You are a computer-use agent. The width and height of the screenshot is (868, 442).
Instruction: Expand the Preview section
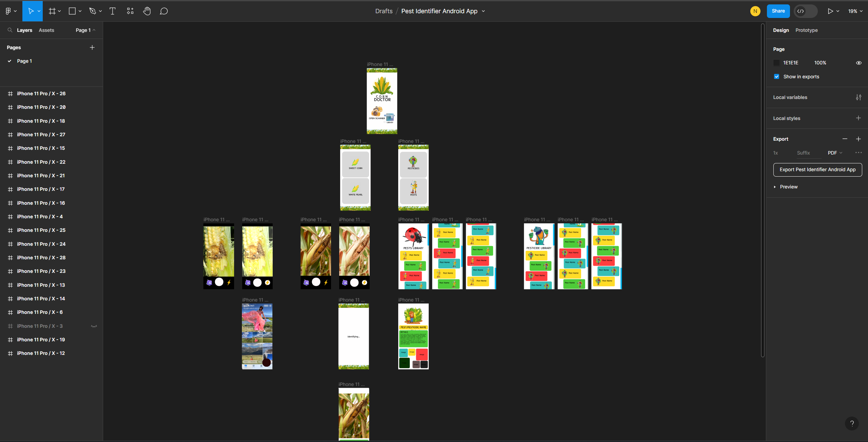pyautogui.click(x=775, y=187)
